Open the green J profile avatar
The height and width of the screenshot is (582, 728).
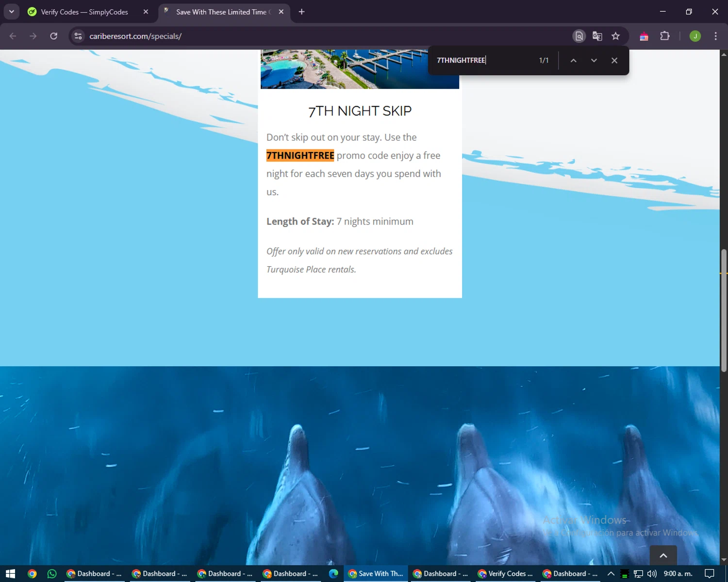coord(695,36)
